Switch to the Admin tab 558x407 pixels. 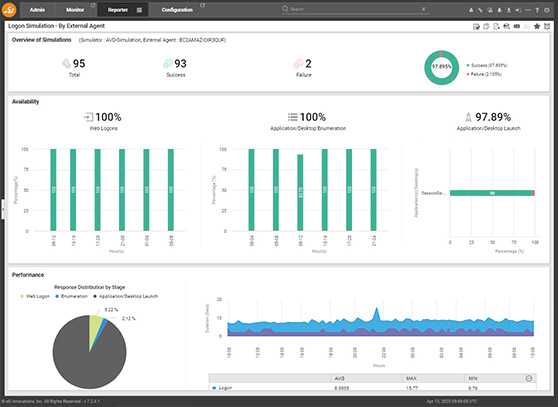tap(37, 10)
